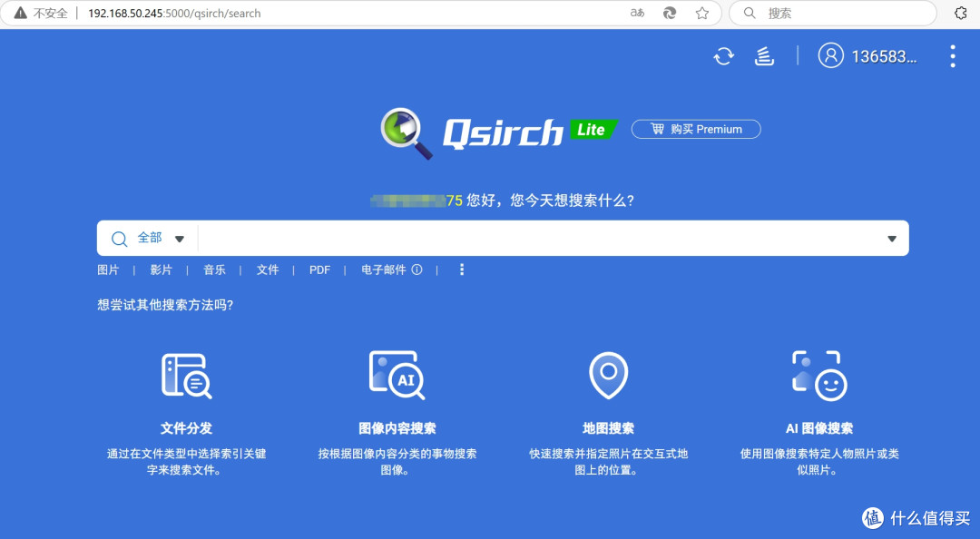Screen dimensions: 980x539
Task: Click the Qsirch magnifier logo
Action: pos(407,133)
